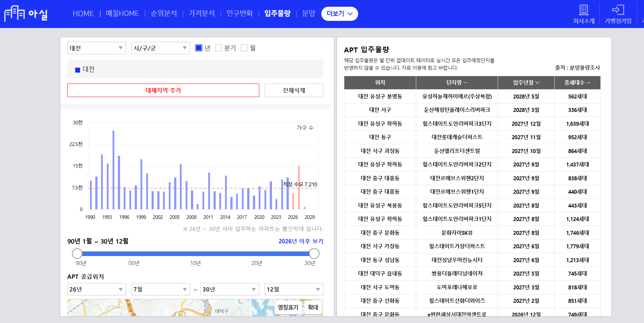644x323 pixels.
Task: Select 힐스테이트선화더와이즈 row name
Action: point(457,301)
